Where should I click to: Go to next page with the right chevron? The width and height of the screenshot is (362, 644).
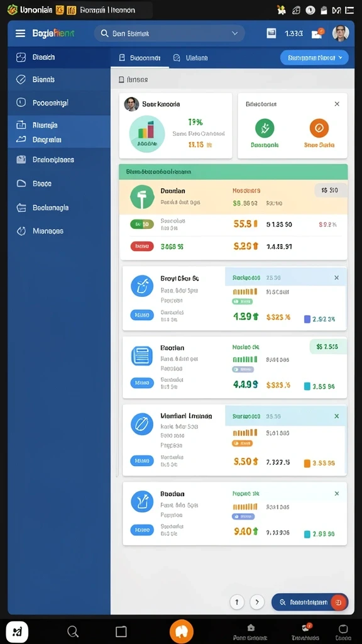pos(257,602)
